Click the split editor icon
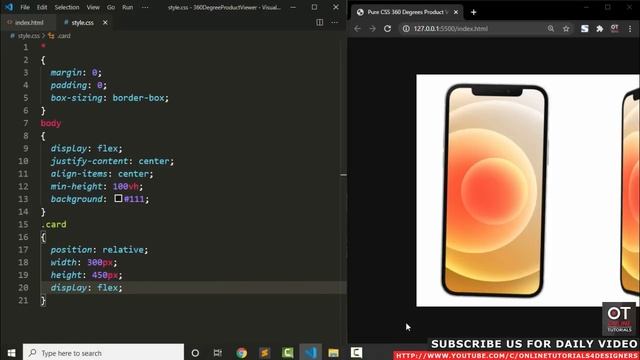640x360 pixels. pos(320,22)
